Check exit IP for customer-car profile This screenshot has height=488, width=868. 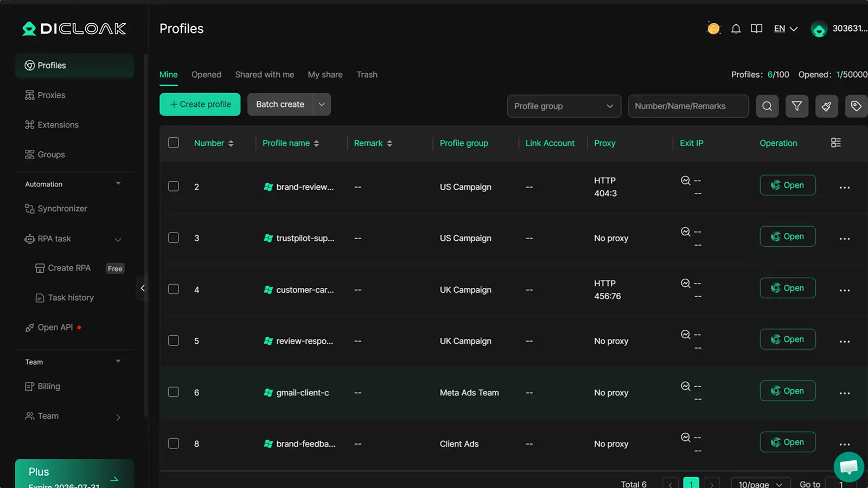pyautogui.click(x=686, y=284)
